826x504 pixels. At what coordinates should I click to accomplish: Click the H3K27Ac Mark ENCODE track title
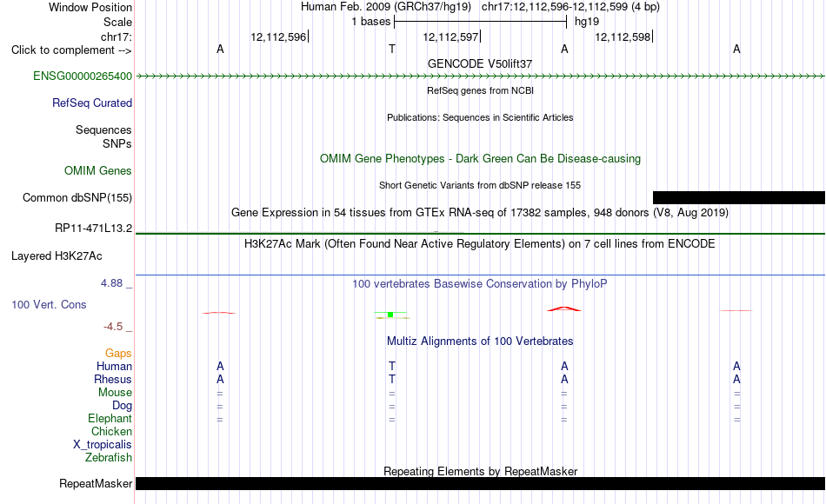pos(480,244)
